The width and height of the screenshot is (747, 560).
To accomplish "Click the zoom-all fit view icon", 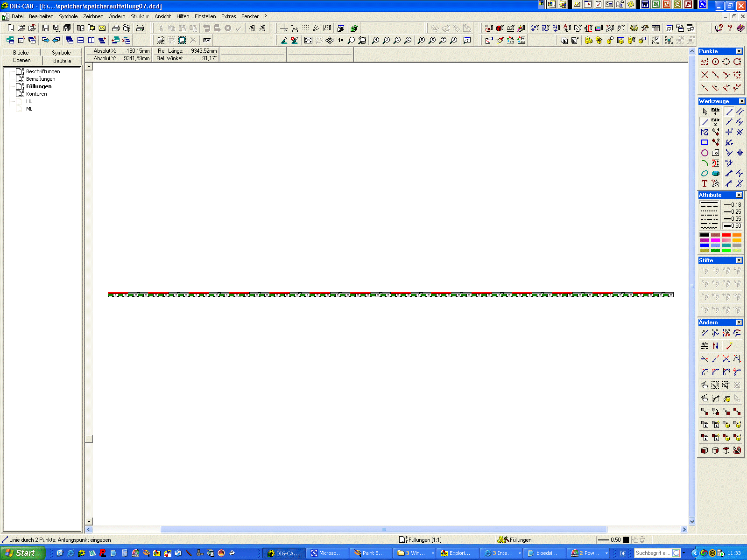I will pyautogui.click(x=308, y=40).
